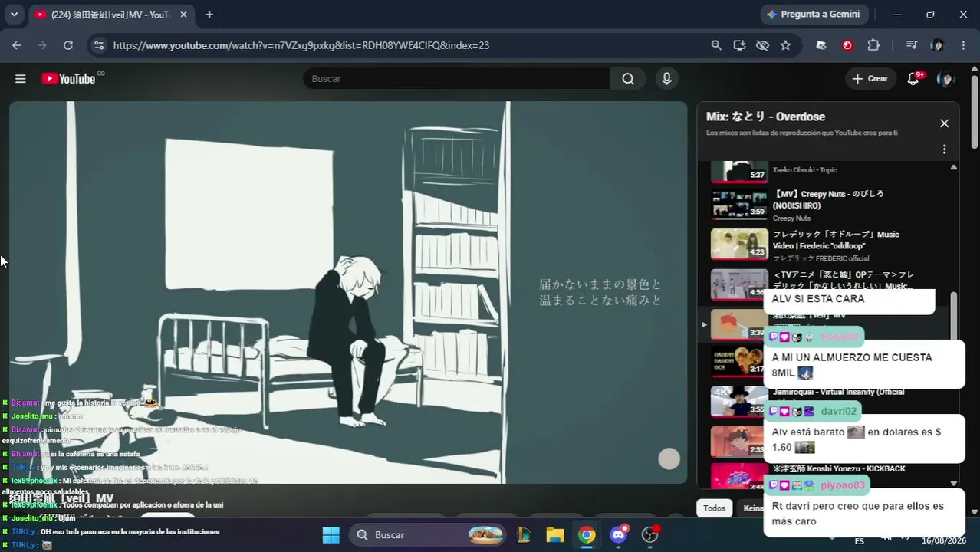Select the currently playing veil MV item
The height and width of the screenshot is (552, 980).
pyautogui.click(x=823, y=324)
